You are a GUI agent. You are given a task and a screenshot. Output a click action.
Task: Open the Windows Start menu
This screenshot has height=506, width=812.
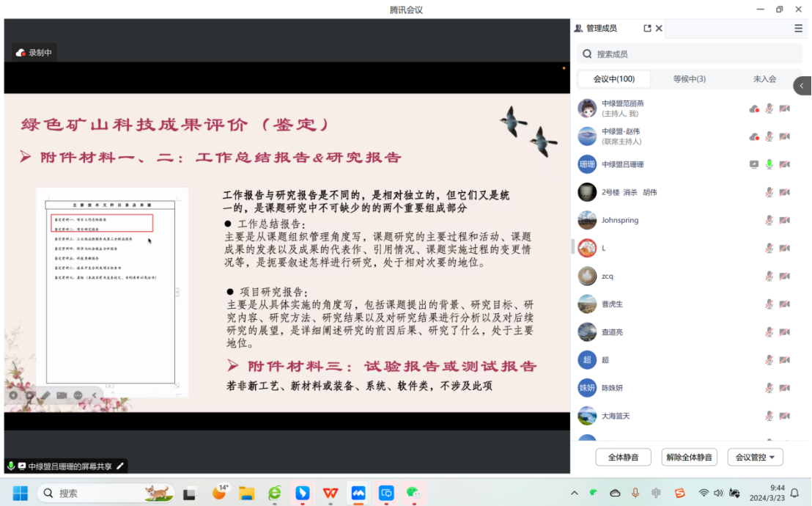(20, 493)
